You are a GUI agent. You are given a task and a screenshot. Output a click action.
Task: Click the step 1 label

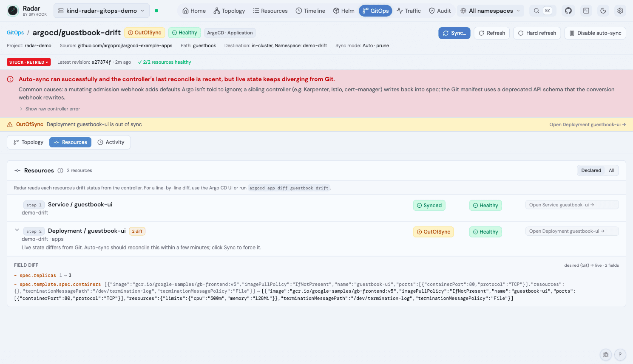click(x=34, y=205)
